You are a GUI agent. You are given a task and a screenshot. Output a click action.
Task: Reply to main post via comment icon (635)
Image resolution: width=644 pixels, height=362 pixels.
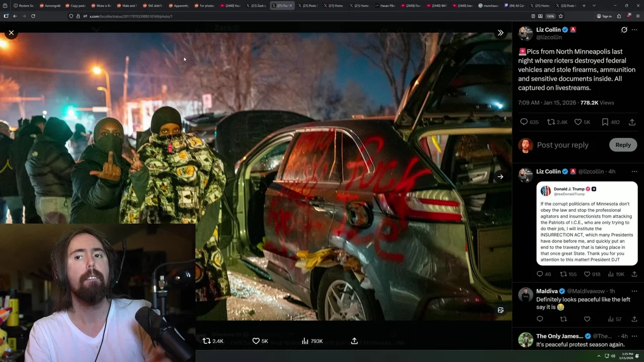tap(529, 122)
